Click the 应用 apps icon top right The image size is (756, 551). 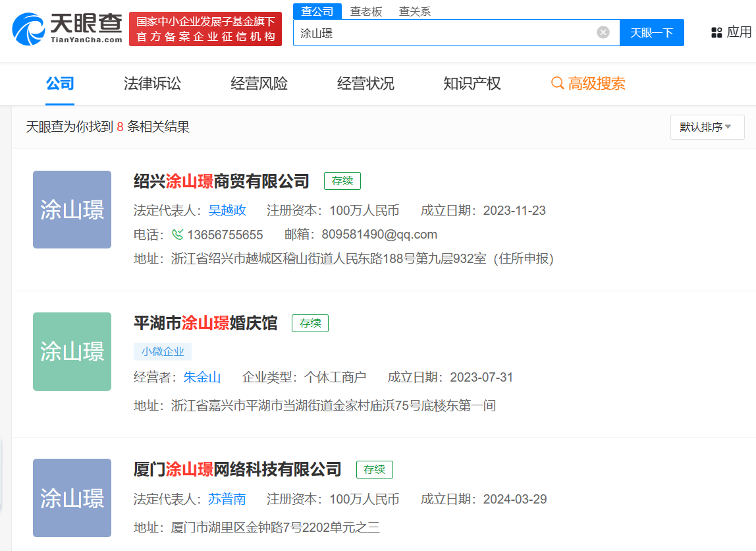click(x=716, y=32)
